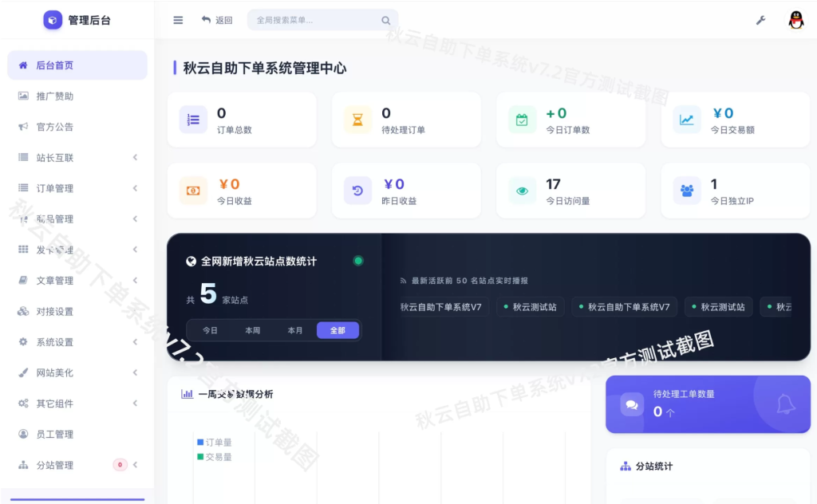This screenshot has height=504, width=817.
Task: Expand 文章管理 chevron
Action: 135,280
